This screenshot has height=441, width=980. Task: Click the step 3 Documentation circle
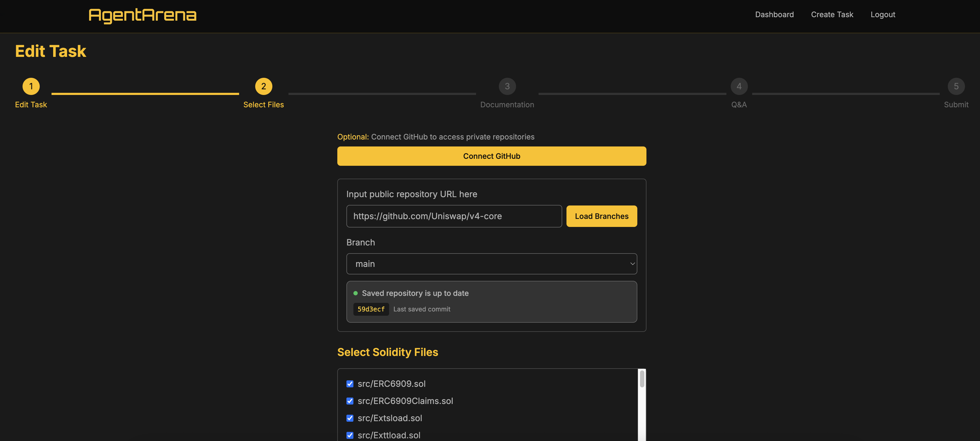pos(507,86)
